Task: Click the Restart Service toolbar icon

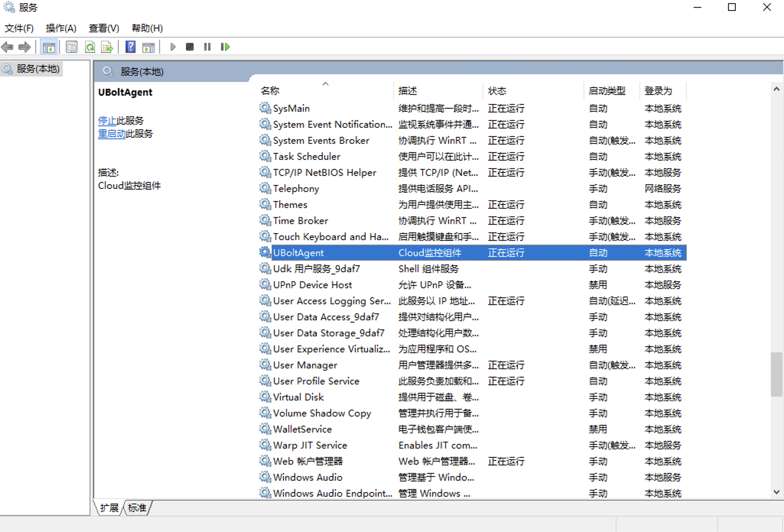Action: (x=225, y=47)
